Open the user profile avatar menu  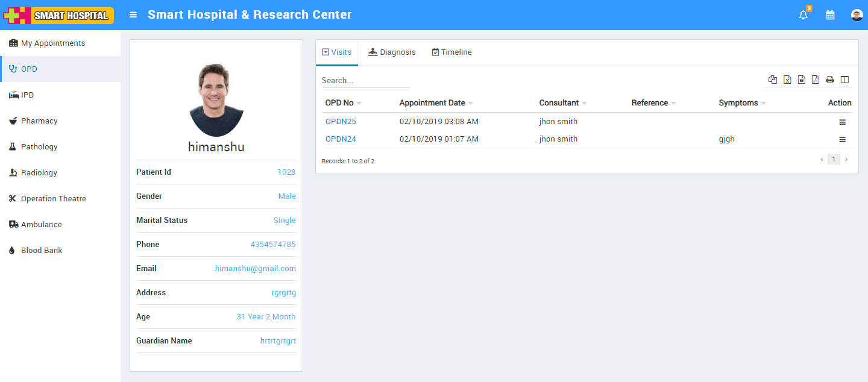857,15
